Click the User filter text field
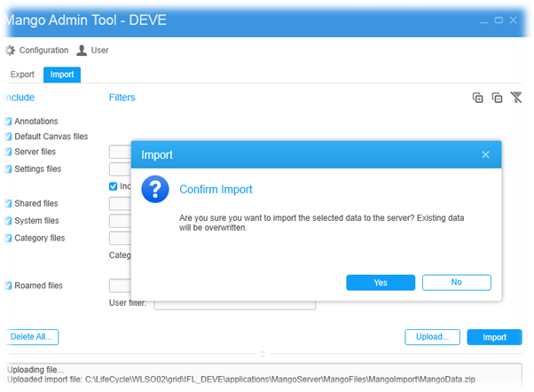 pyautogui.click(x=234, y=303)
